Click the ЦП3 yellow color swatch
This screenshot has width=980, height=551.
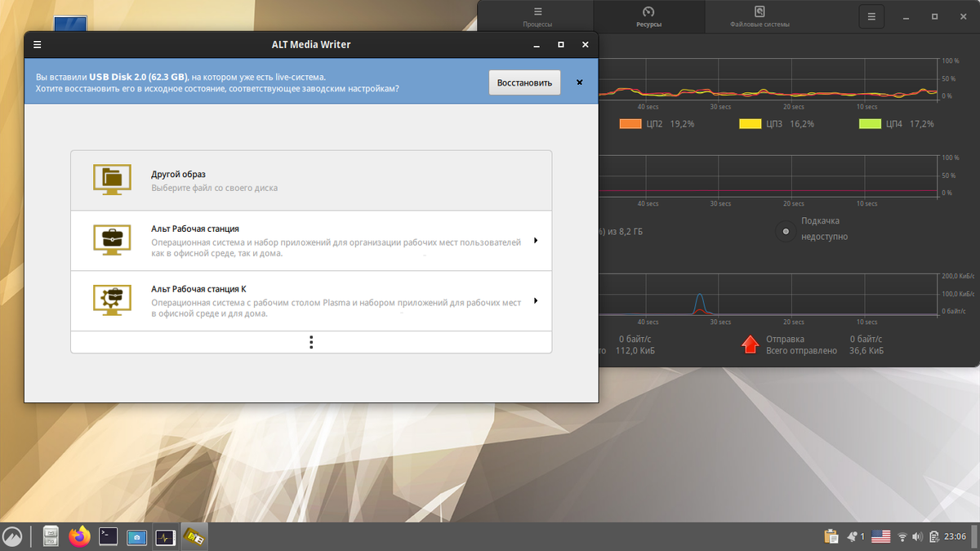click(750, 124)
